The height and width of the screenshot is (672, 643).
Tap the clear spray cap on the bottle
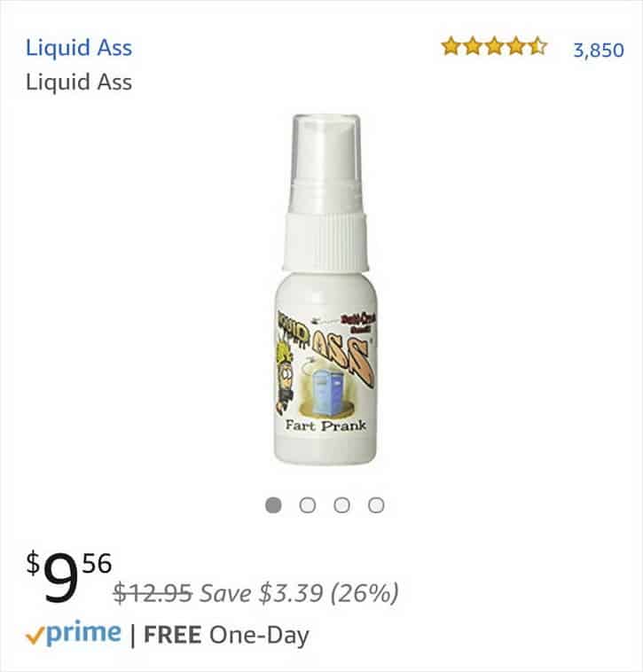(x=325, y=163)
